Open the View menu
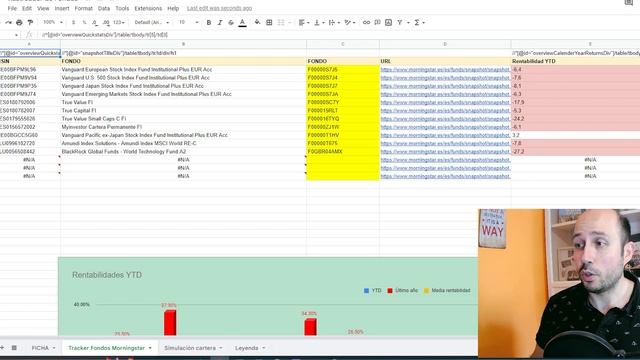The image size is (640, 360). pos(43,8)
